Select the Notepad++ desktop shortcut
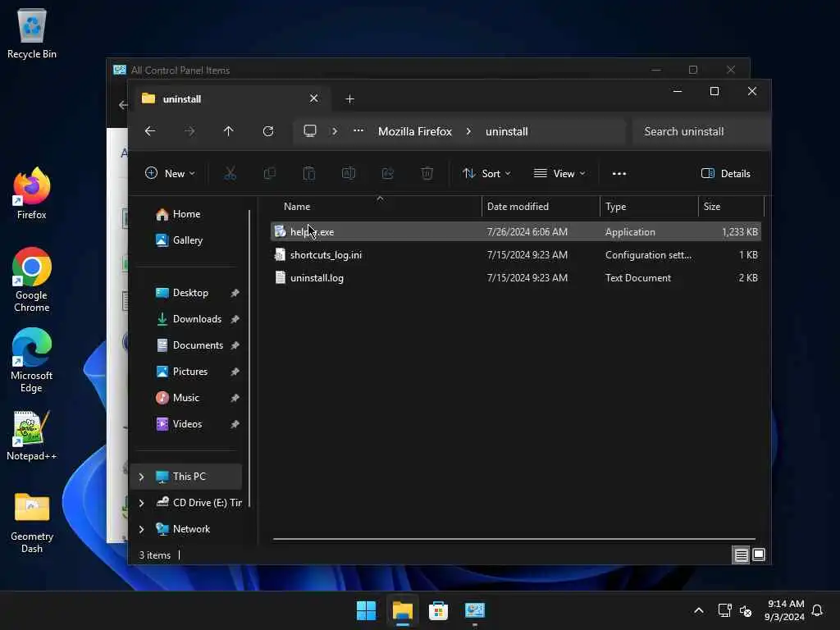The width and height of the screenshot is (840, 630). (32, 436)
